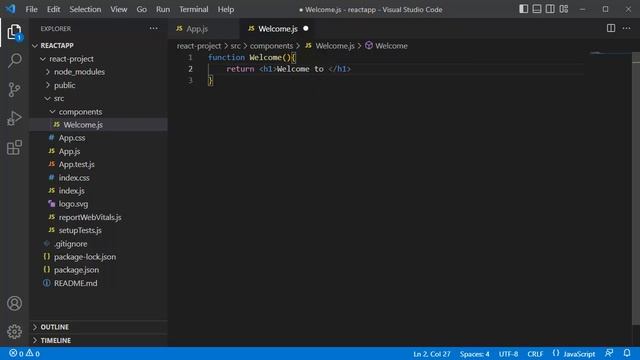640x360 pixels.
Task: Open setupTests.js file
Action: (98, 230)
